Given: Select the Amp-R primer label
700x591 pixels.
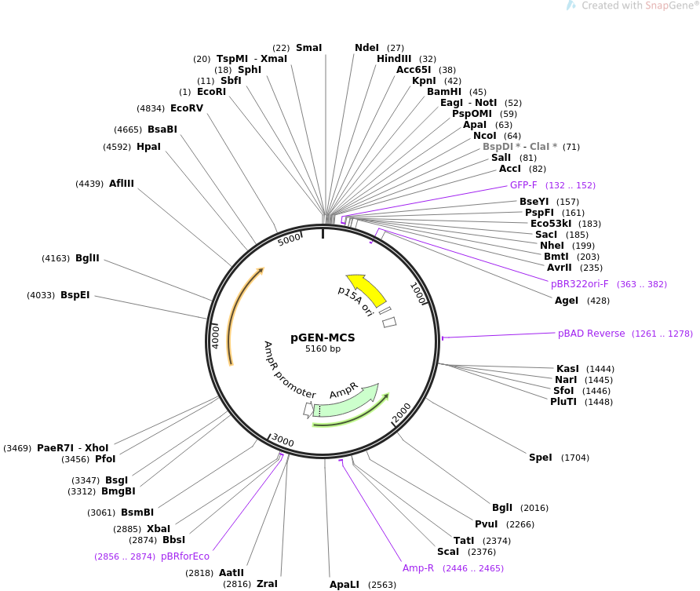Looking at the screenshot, I should click(417, 568).
